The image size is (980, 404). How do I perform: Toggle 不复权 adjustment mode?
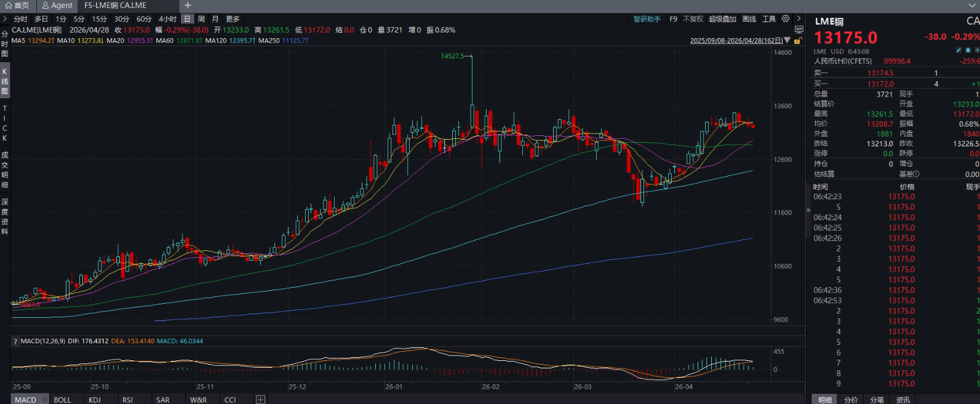[693, 19]
